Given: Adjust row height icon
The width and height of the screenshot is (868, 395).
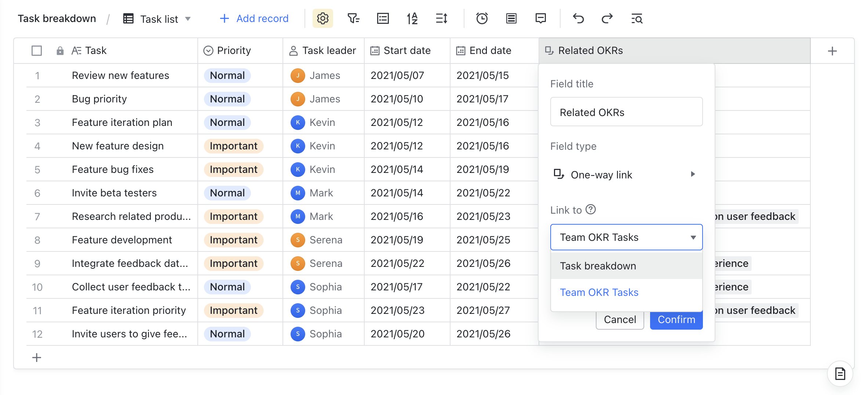Looking at the screenshot, I should pyautogui.click(x=441, y=18).
